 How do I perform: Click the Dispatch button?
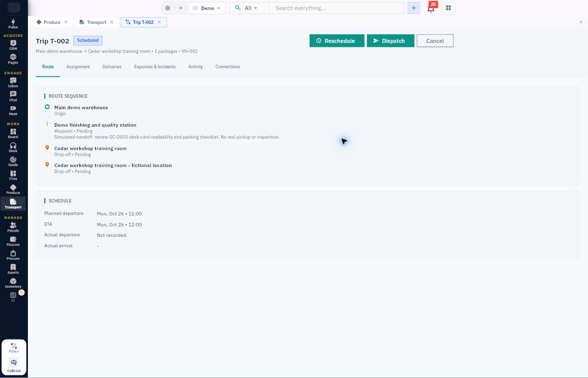pyautogui.click(x=390, y=40)
